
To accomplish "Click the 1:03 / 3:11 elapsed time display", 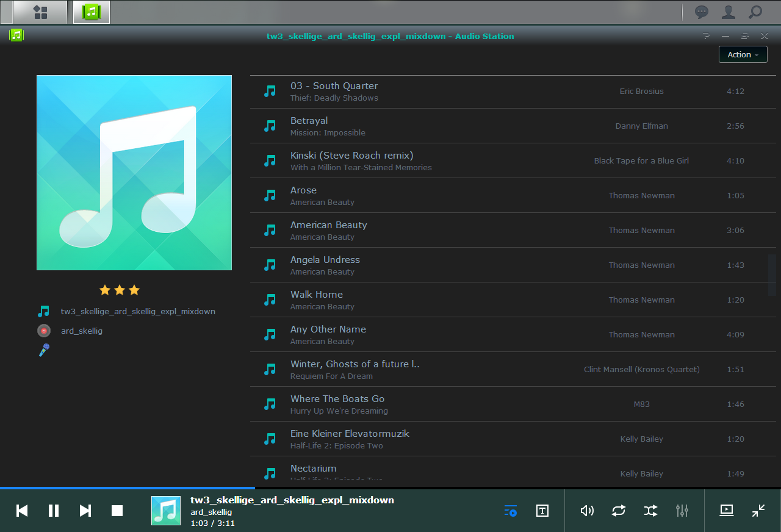I will 212,523.
